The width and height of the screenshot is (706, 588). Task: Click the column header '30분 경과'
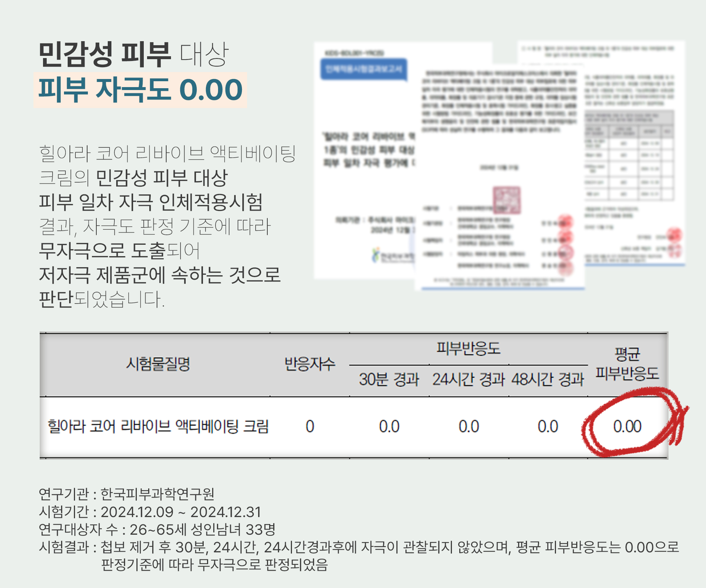(x=389, y=380)
